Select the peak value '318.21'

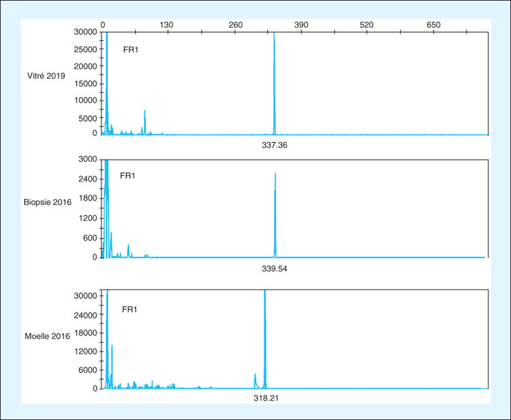266,398
